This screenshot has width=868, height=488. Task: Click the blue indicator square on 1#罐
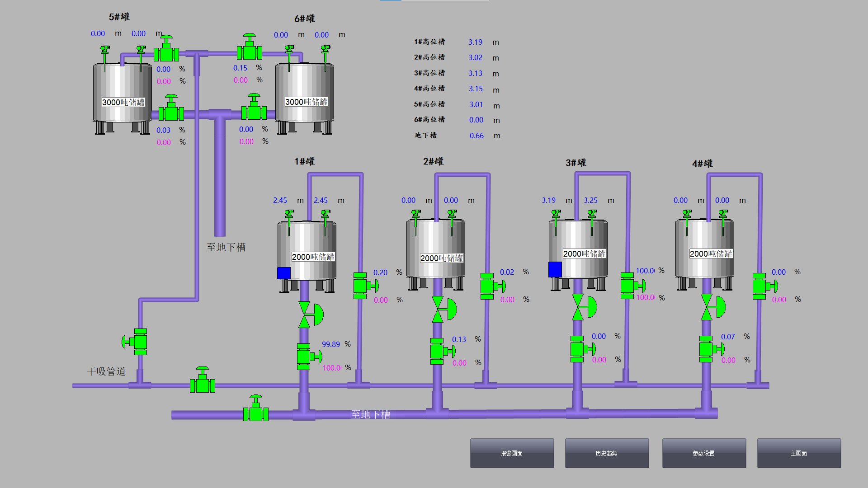point(284,273)
